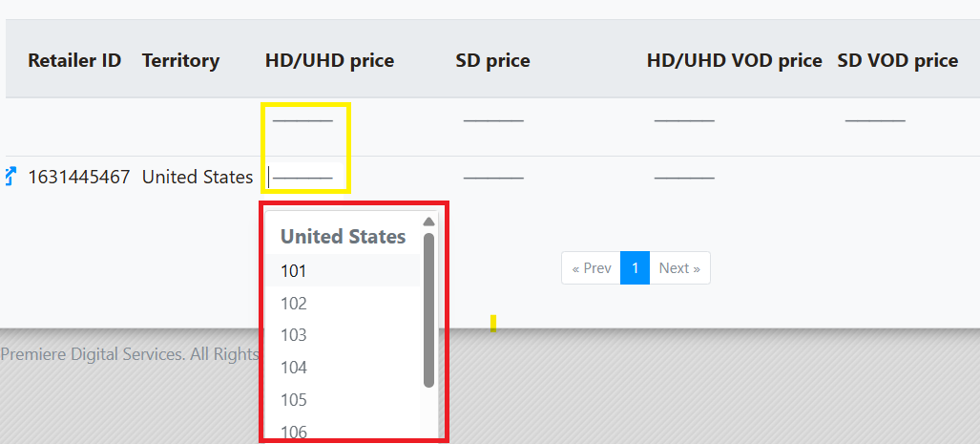Go back with the « Prev button

coord(592,268)
